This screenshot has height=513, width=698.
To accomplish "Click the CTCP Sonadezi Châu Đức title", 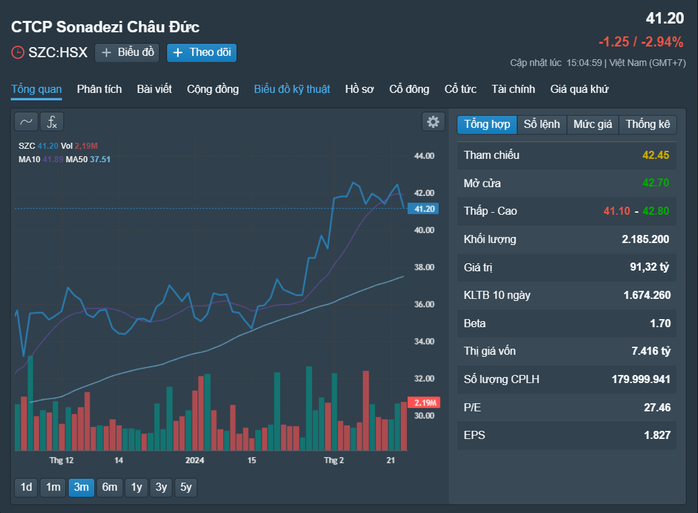I will click(105, 27).
